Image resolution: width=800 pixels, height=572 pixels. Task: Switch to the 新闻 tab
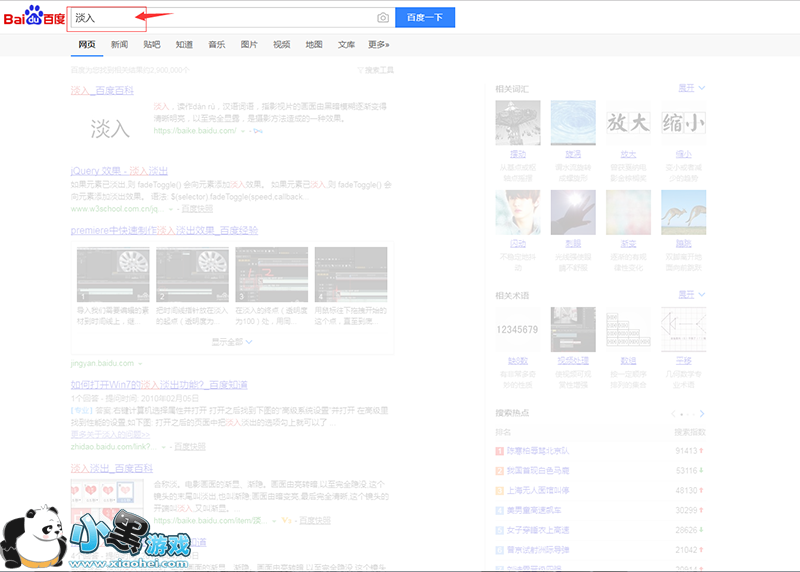119,44
